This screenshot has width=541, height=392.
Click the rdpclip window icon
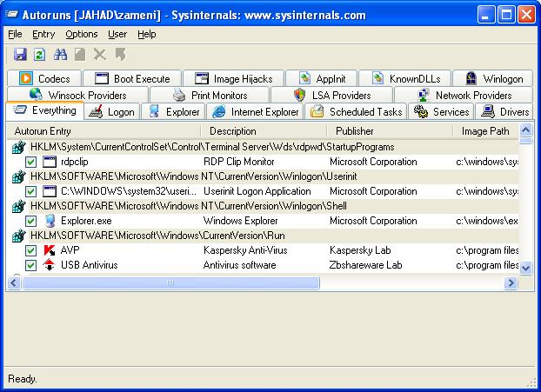click(50, 162)
